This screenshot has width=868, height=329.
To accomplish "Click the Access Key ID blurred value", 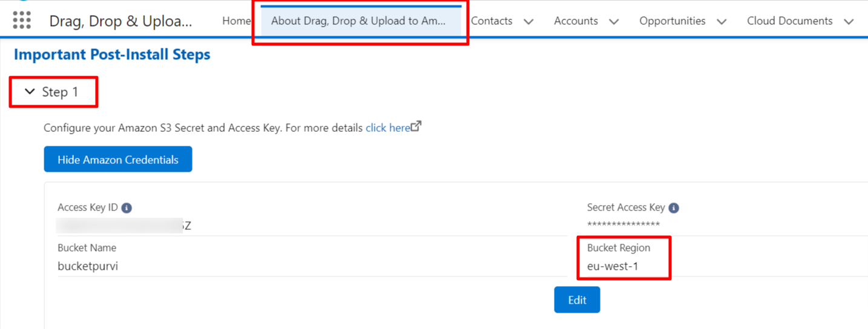I will (125, 226).
